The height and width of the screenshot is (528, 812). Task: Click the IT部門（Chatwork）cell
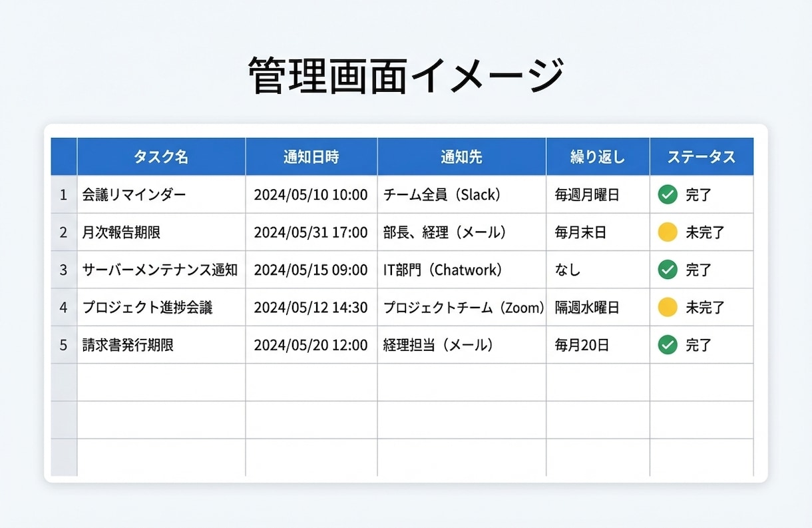click(462, 270)
